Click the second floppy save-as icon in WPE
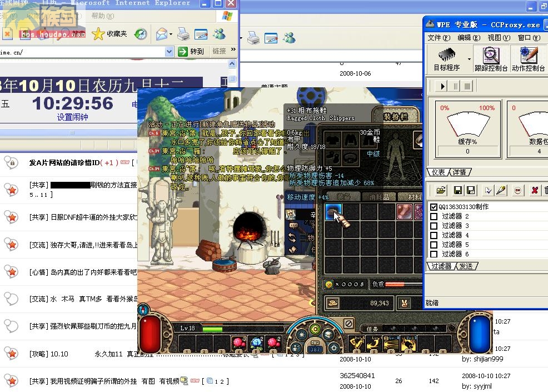 coord(471,190)
